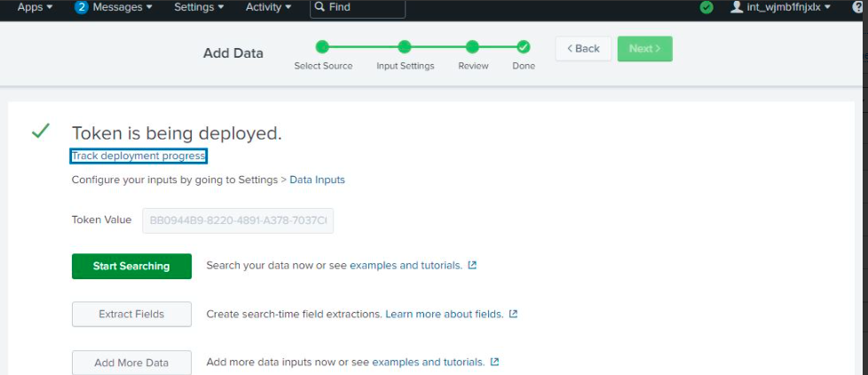Go back with the Back button
The height and width of the screenshot is (375, 868).
[x=583, y=49]
